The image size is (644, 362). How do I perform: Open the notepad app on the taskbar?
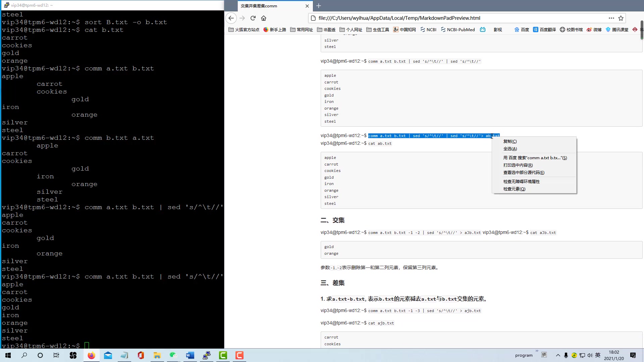point(124,355)
